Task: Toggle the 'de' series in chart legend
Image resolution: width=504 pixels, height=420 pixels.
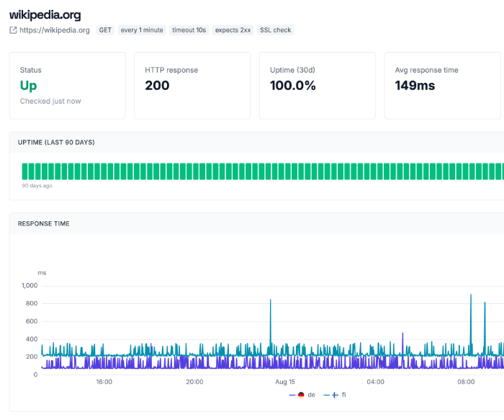Action: coord(302,395)
